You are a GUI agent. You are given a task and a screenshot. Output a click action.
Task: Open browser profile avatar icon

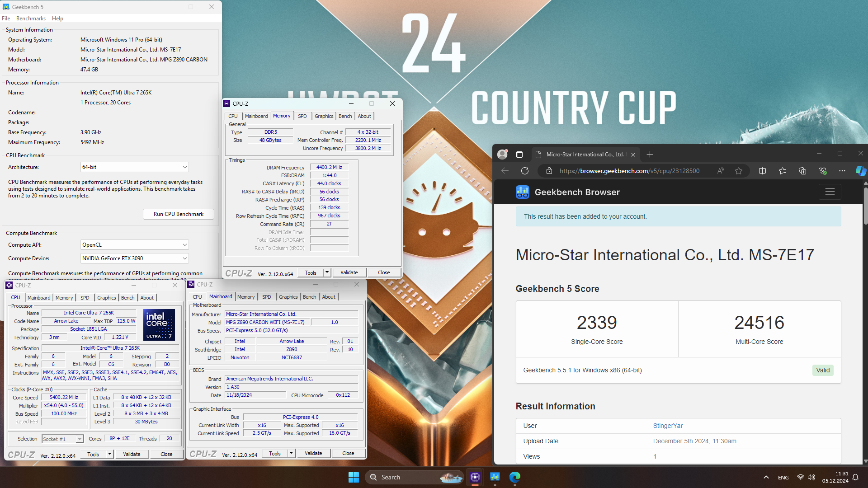pos(502,155)
